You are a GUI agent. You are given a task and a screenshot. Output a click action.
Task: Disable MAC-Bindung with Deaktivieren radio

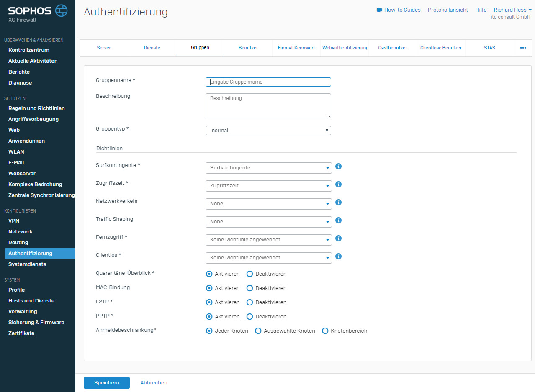(x=250, y=288)
